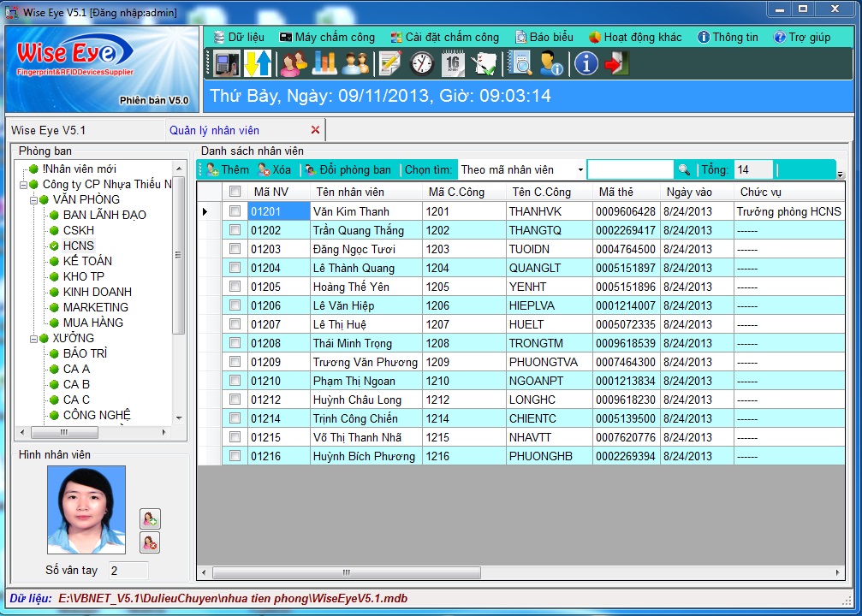
Task: Click the magnifier search icon beside search box
Action: [684, 170]
